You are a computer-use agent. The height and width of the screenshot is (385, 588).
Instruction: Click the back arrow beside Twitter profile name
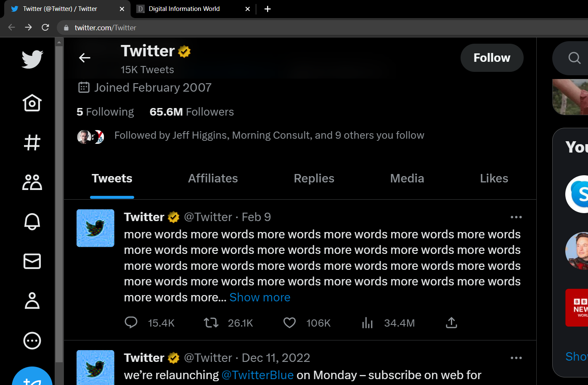[x=85, y=58]
